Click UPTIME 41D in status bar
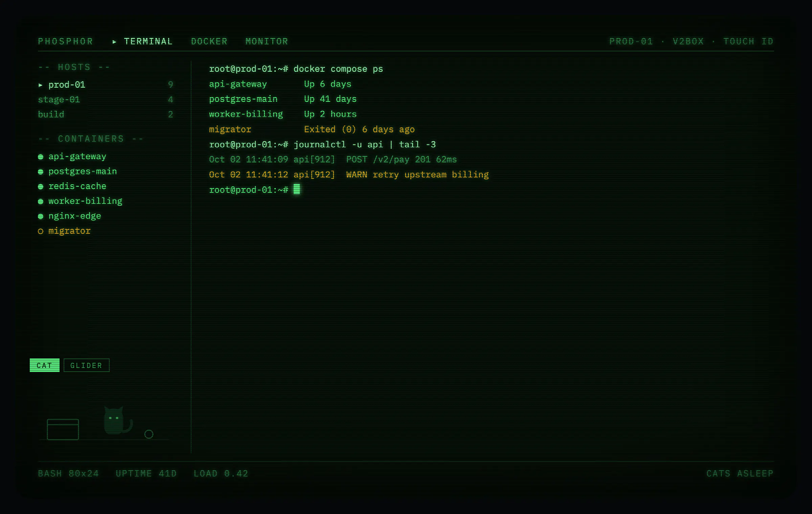The width and height of the screenshot is (812, 514). 146,473
